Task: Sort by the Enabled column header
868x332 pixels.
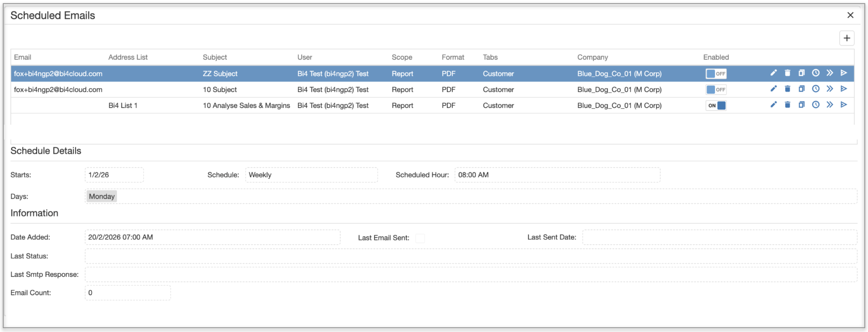Action: coord(716,57)
